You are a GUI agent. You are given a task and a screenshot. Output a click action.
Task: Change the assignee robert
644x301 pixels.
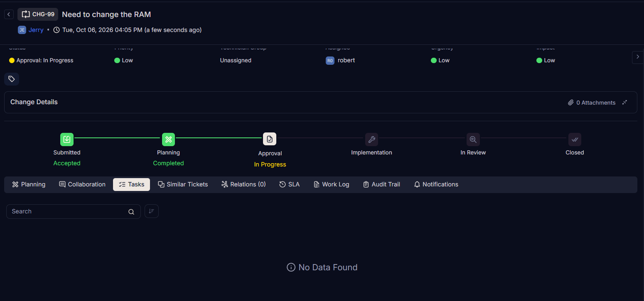(340, 60)
